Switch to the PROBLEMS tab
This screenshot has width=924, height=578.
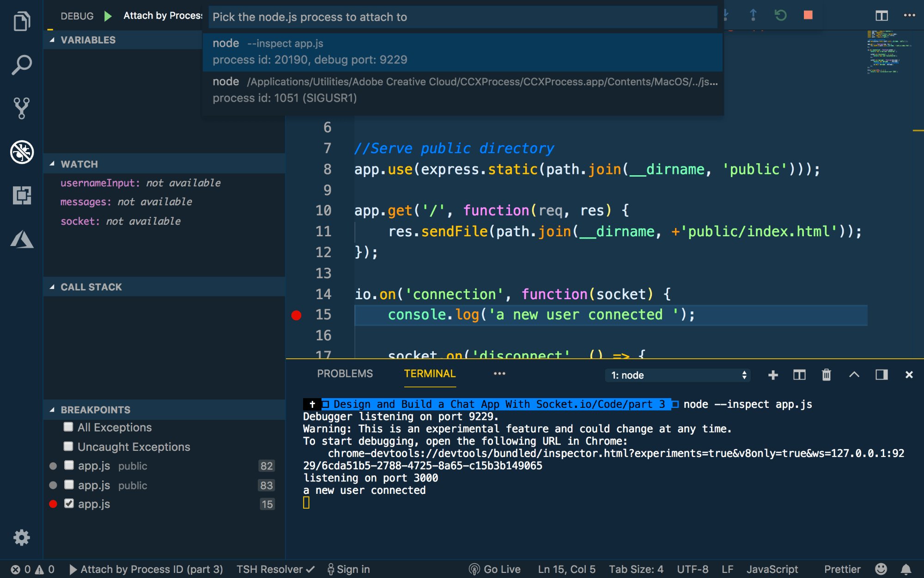(x=345, y=374)
